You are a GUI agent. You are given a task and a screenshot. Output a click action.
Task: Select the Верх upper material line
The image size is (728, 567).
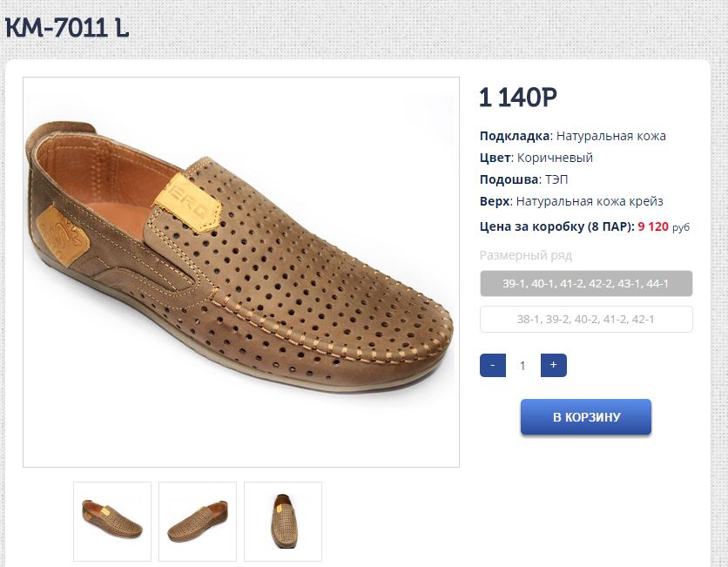[571, 201]
